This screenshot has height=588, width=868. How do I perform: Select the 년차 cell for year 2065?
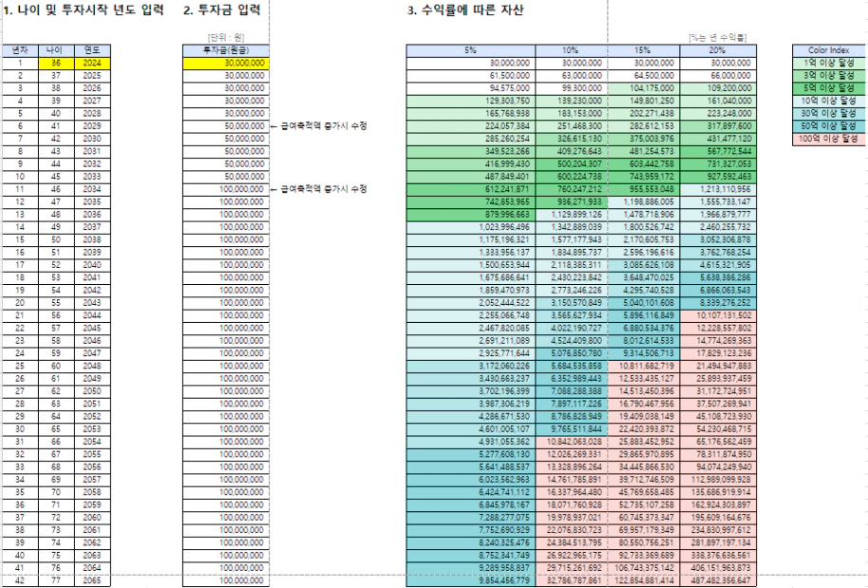(x=20, y=580)
